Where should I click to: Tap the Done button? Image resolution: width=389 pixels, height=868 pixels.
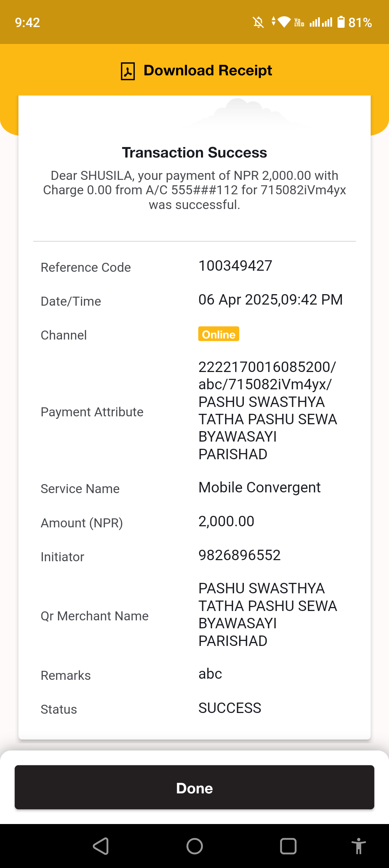(194, 787)
